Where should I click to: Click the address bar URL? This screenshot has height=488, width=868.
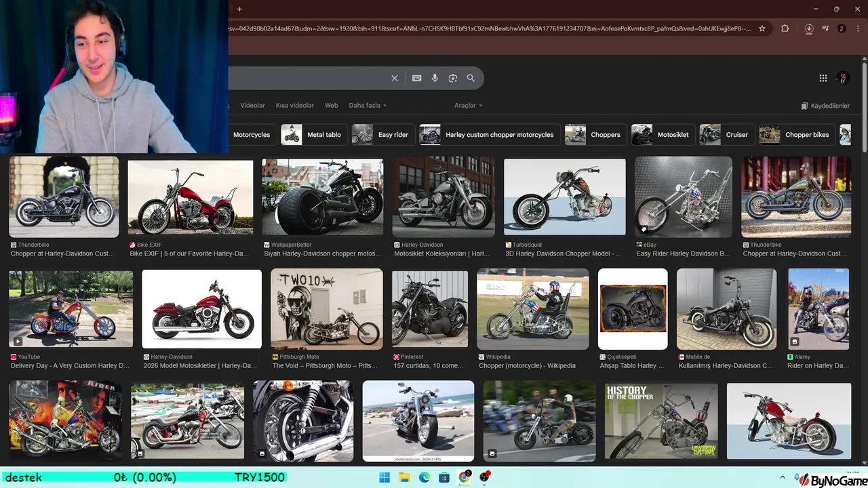point(488,28)
